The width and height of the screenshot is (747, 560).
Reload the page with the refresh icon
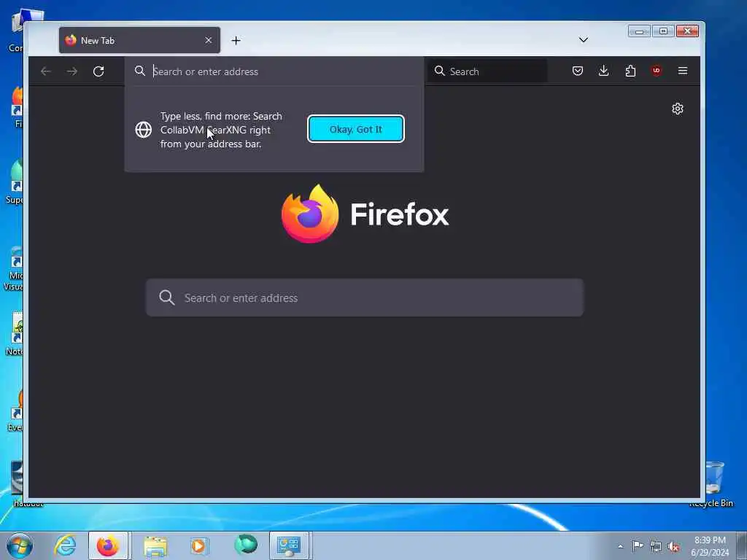[98, 71]
